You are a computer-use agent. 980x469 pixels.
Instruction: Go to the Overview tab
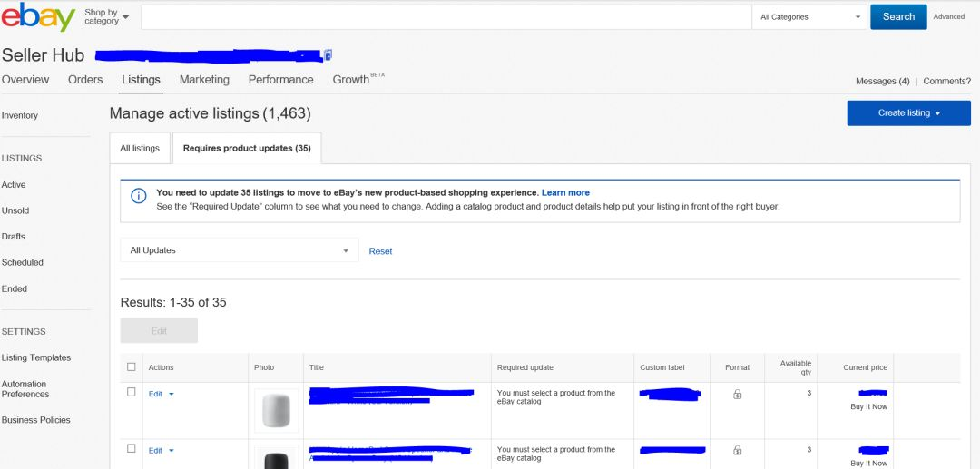[x=25, y=80]
